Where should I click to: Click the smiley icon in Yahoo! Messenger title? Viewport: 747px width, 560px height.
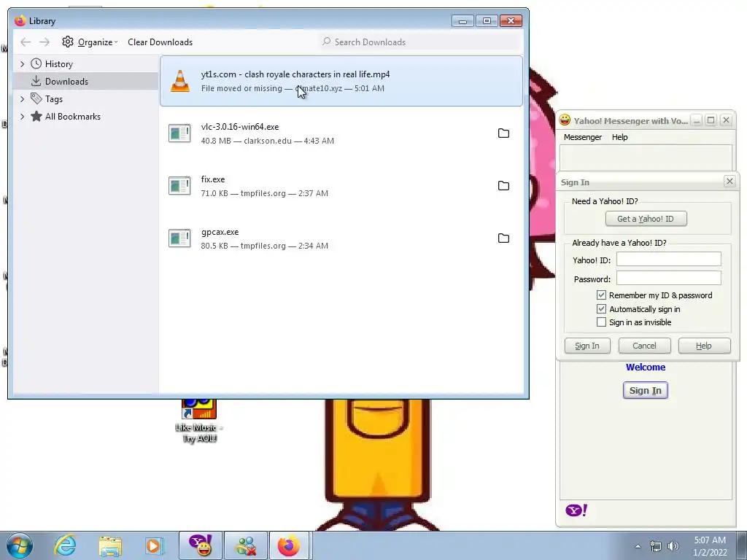click(565, 120)
